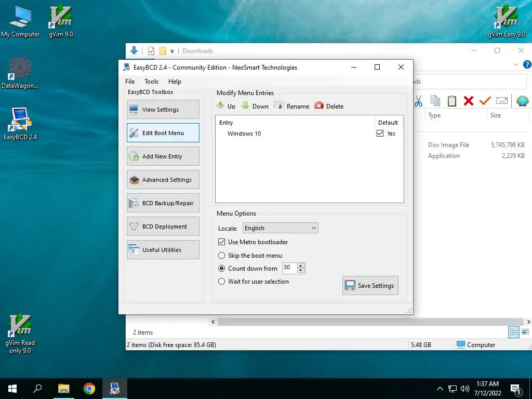Open View Settings in EasyBCD Toolbox
The height and width of the screenshot is (399, 532).
163,109
